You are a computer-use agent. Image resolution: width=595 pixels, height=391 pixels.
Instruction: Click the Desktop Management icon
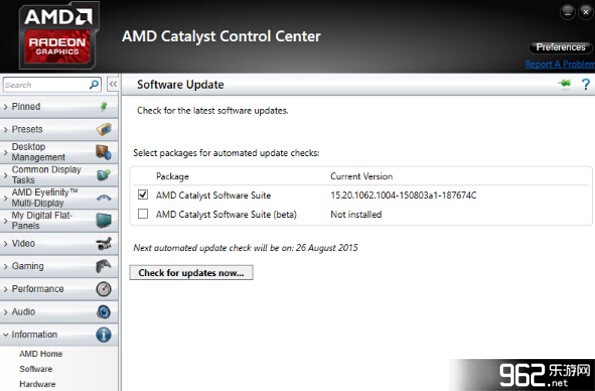point(104,152)
